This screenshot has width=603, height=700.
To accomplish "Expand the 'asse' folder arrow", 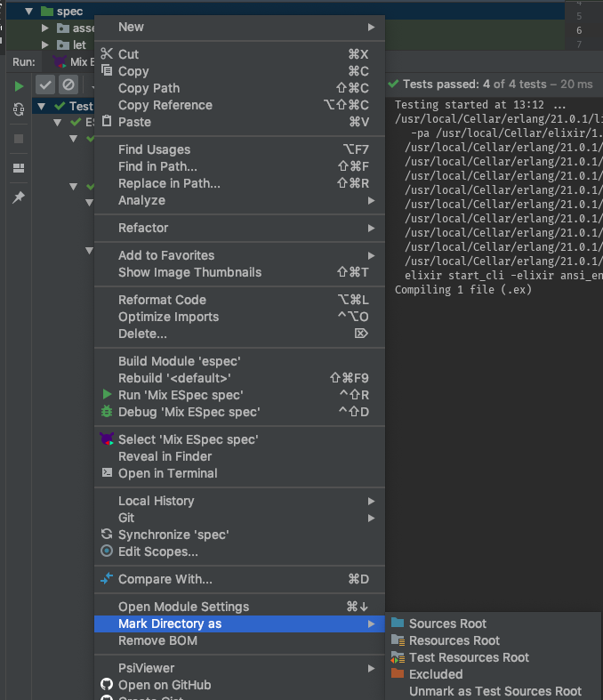I will click(44, 28).
